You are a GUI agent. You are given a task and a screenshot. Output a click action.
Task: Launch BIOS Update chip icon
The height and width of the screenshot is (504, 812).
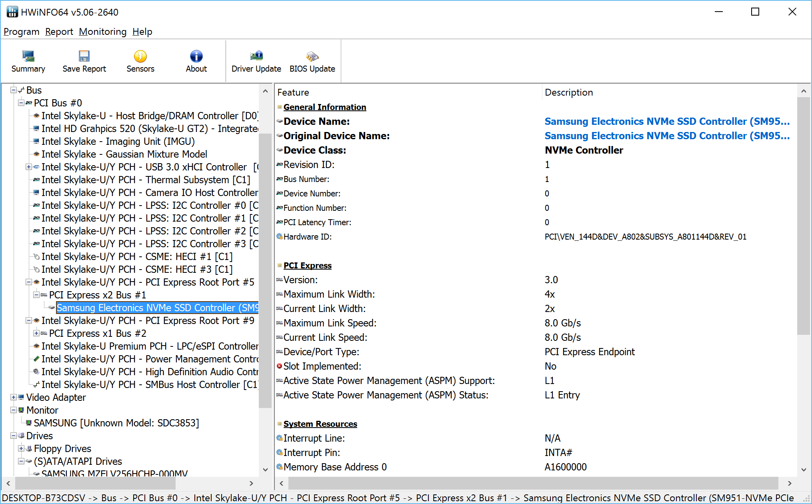pyautogui.click(x=312, y=56)
